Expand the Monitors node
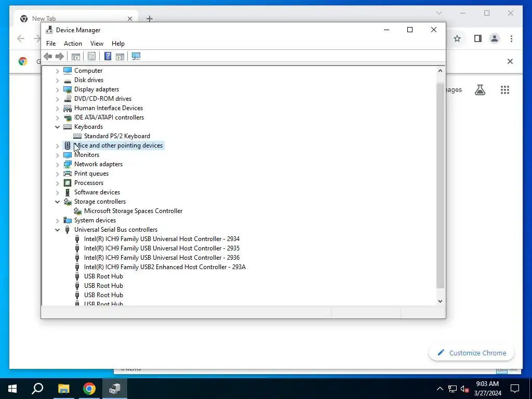 point(57,155)
